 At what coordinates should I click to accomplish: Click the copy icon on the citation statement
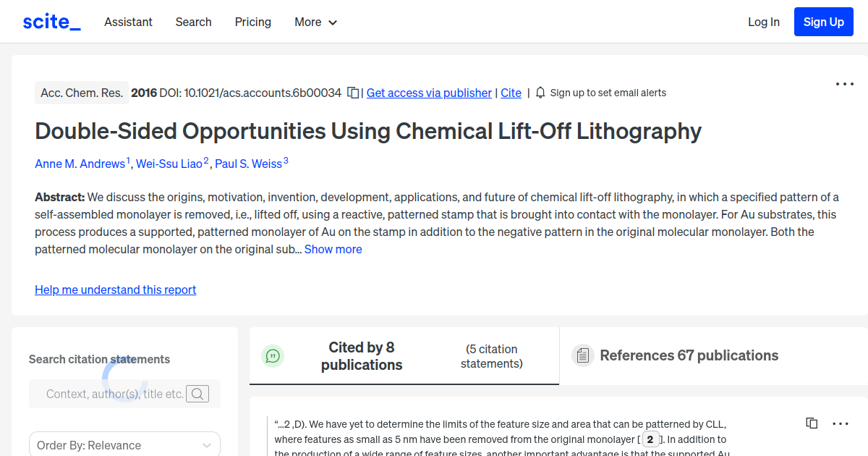811,423
